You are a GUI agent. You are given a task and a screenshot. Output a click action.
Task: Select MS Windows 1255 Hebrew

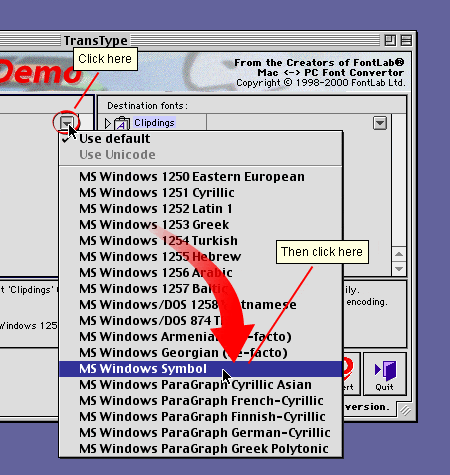(x=201, y=257)
